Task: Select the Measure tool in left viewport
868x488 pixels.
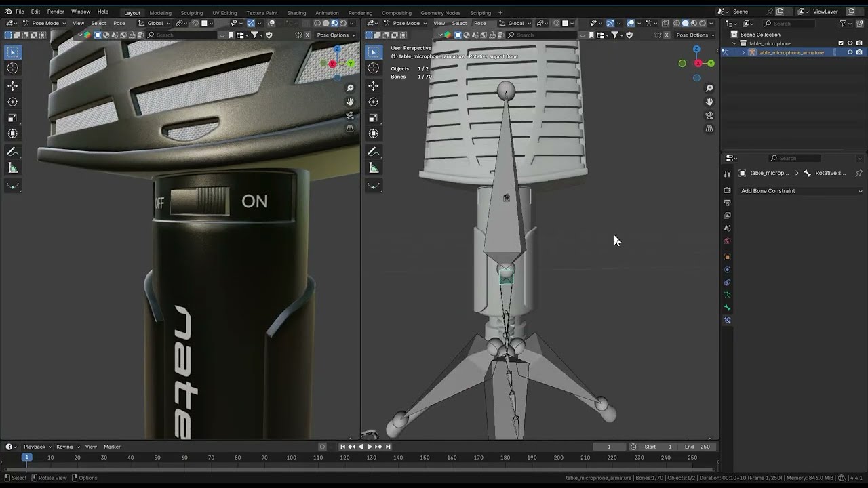Action: tap(13, 168)
